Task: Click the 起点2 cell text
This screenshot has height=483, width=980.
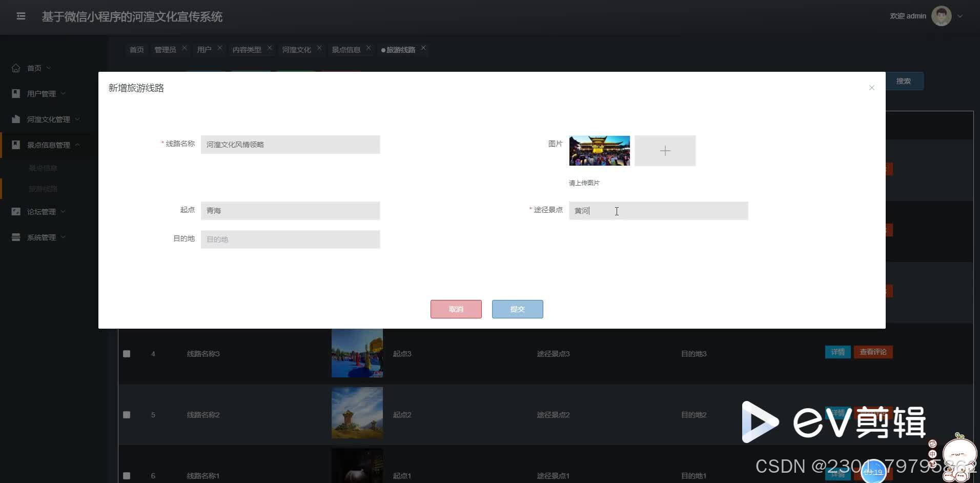Action: click(x=402, y=415)
